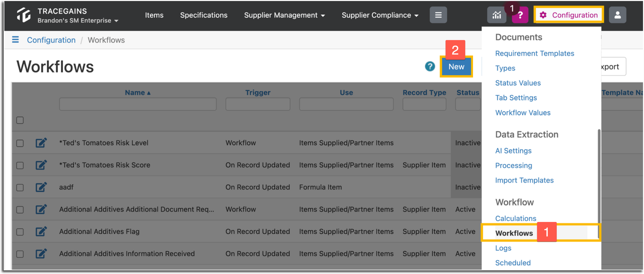Click the menu icon next to the Configuration breadcrumb

15,40
